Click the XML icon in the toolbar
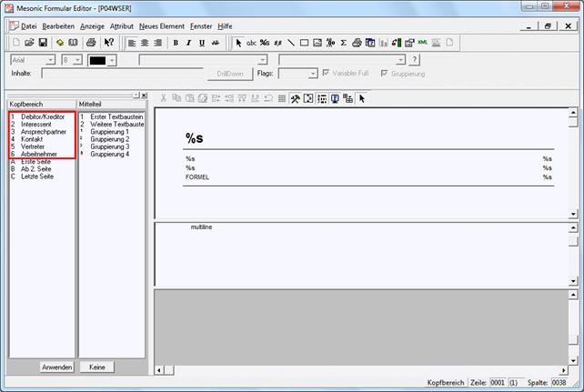The height and width of the screenshot is (392, 584). pyautogui.click(x=422, y=43)
